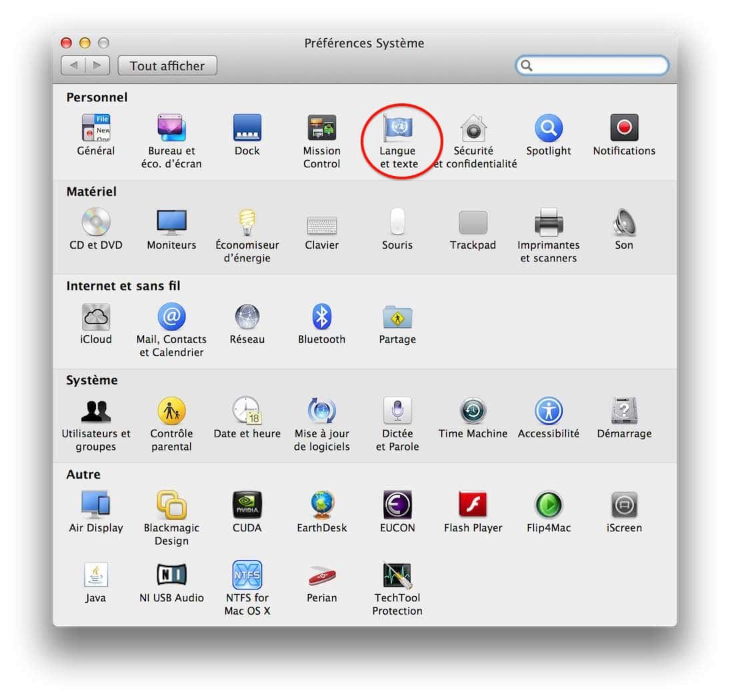The height and width of the screenshot is (700, 730).
Task: Click the red close window button
Action: [67, 43]
